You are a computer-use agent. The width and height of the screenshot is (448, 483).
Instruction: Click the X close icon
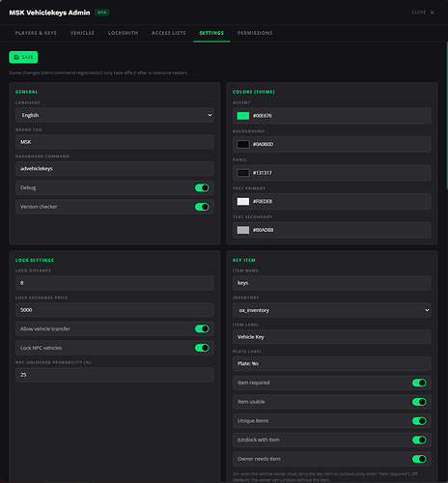433,13
